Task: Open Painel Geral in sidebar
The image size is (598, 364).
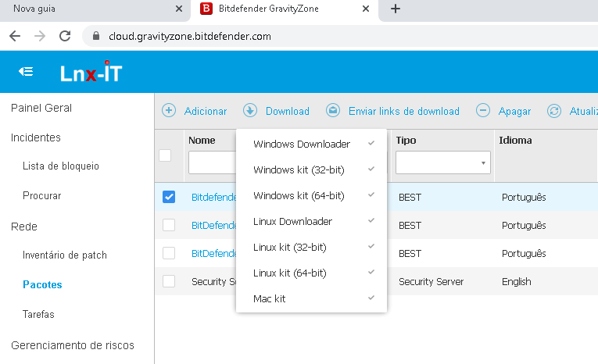Action: (x=41, y=108)
